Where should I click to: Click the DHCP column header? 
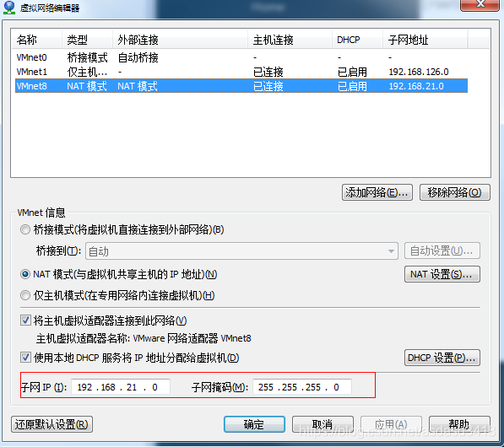coord(357,40)
